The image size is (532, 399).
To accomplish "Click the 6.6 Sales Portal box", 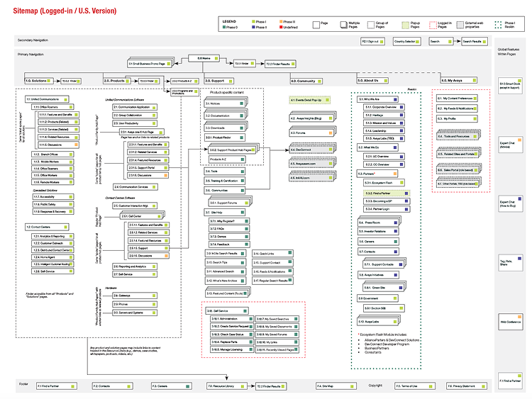I will [458, 170].
